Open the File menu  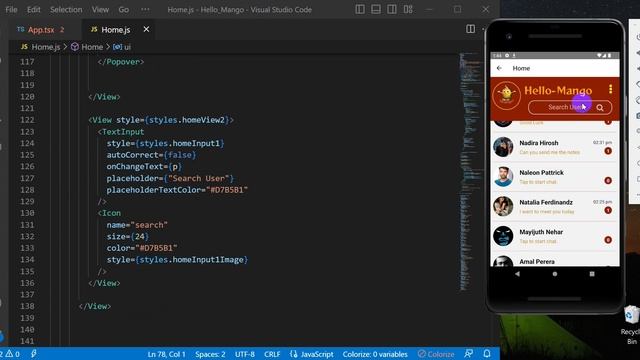pos(11,9)
